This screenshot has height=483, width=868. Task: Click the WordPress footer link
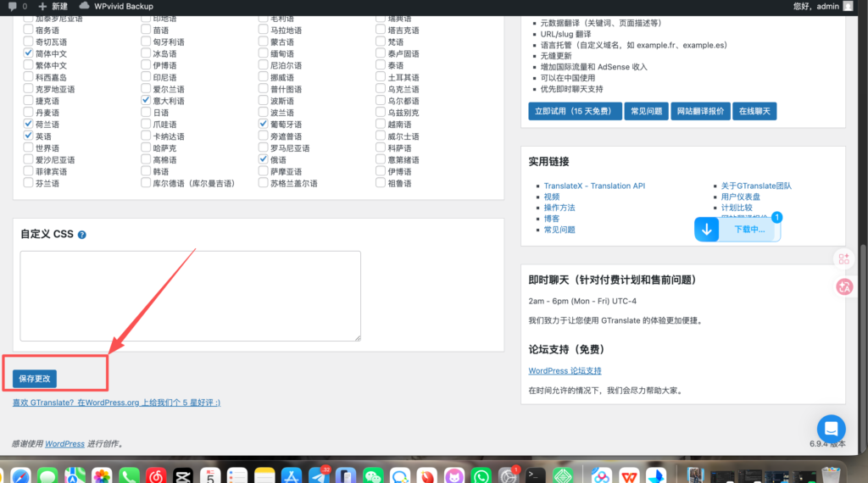coord(64,444)
